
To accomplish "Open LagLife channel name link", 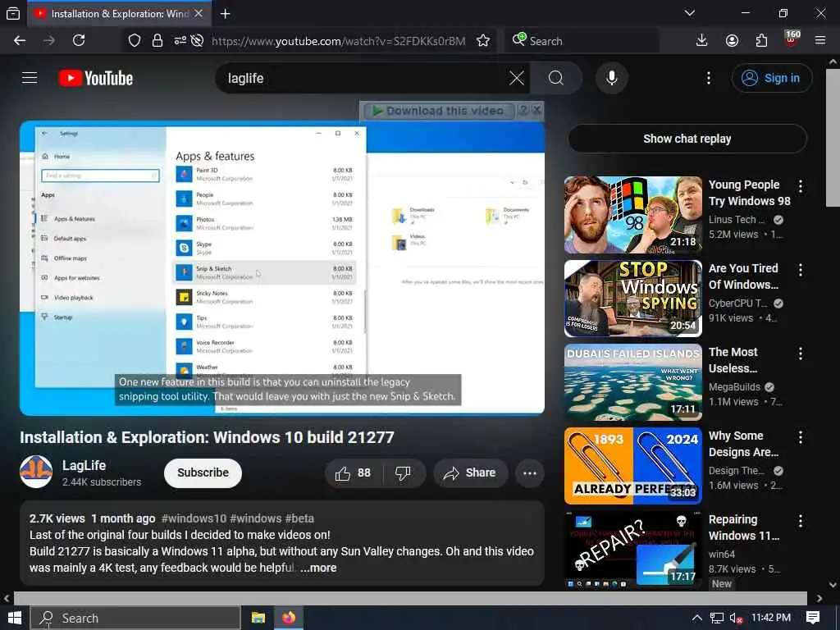I will pyautogui.click(x=84, y=466).
